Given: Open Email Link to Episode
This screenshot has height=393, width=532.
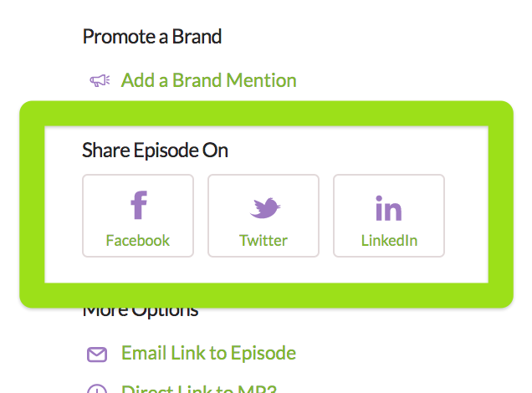Looking at the screenshot, I should [208, 353].
